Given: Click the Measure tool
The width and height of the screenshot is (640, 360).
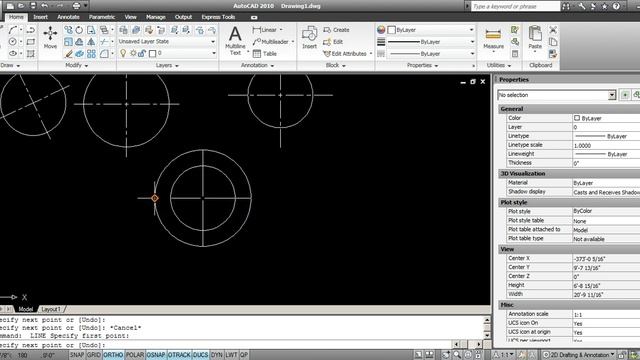Looking at the screenshot, I should click(x=493, y=38).
